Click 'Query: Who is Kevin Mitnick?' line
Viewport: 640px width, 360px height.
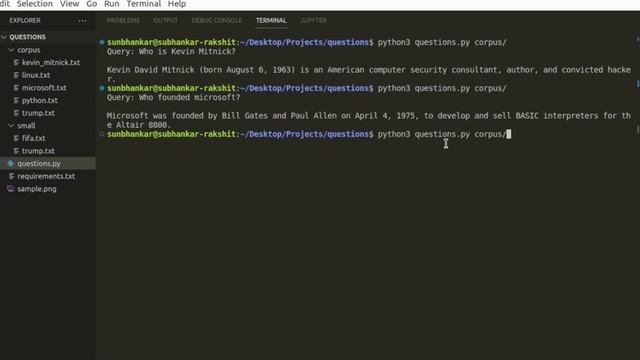pos(171,51)
